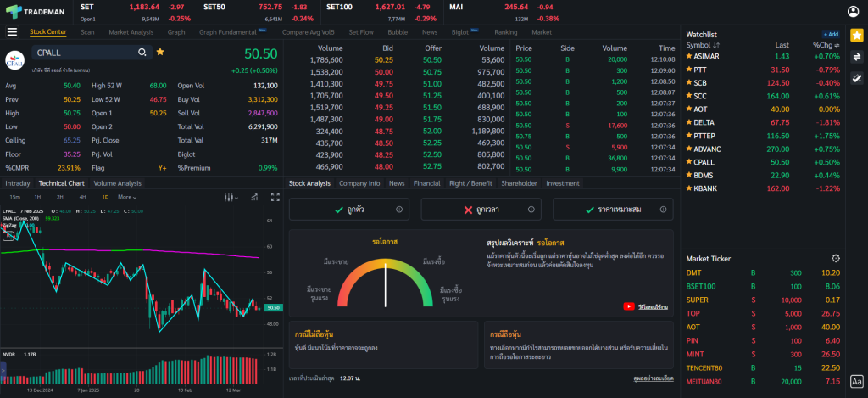Open chart indicators icon
This screenshot has height=398, width=868.
(253, 197)
